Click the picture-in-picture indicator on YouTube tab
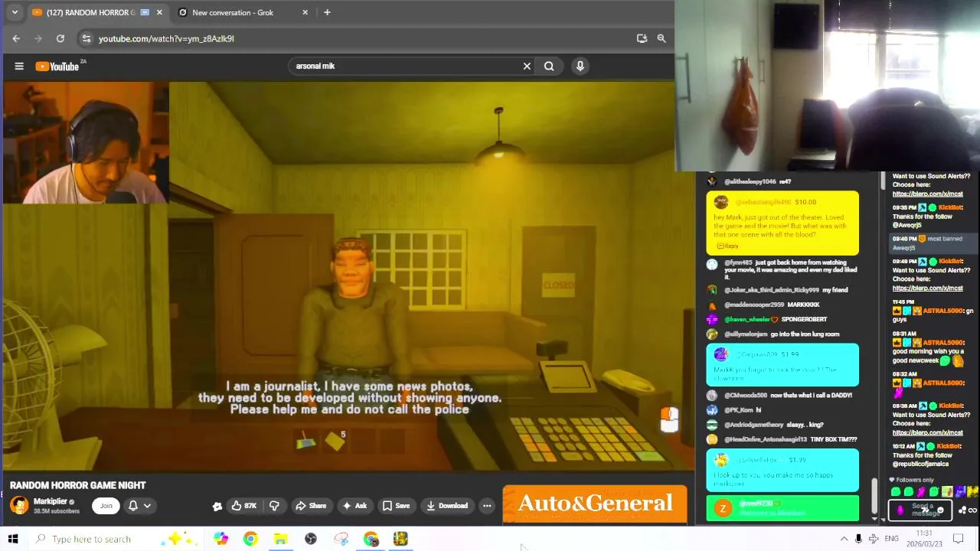The height and width of the screenshot is (551, 980). [x=145, y=12]
